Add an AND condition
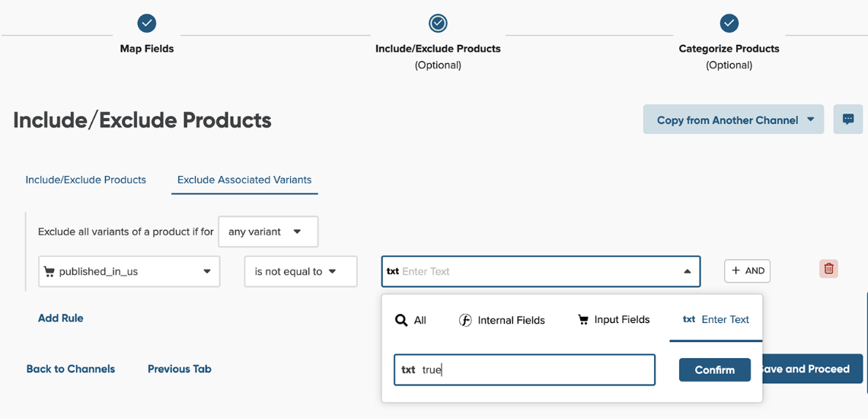The height and width of the screenshot is (419, 868). coord(747,271)
